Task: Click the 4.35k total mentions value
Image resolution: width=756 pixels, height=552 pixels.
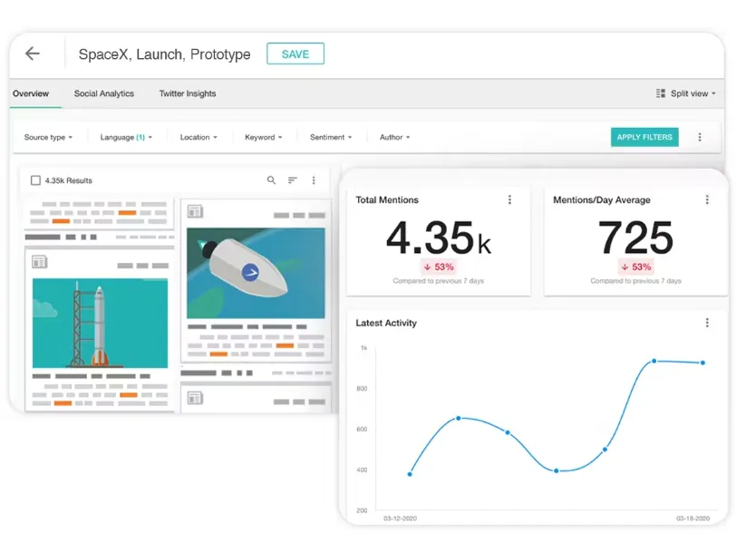Action: tap(438, 237)
